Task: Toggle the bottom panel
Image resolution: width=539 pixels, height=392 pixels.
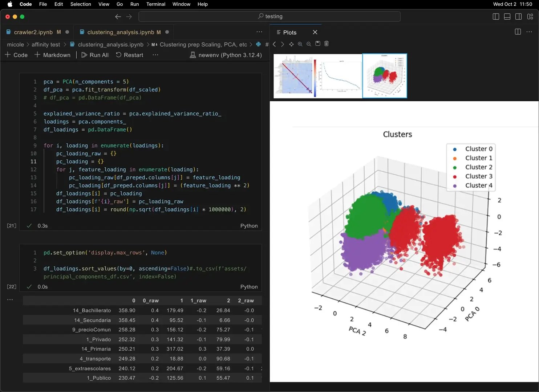Action: coord(507,17)
